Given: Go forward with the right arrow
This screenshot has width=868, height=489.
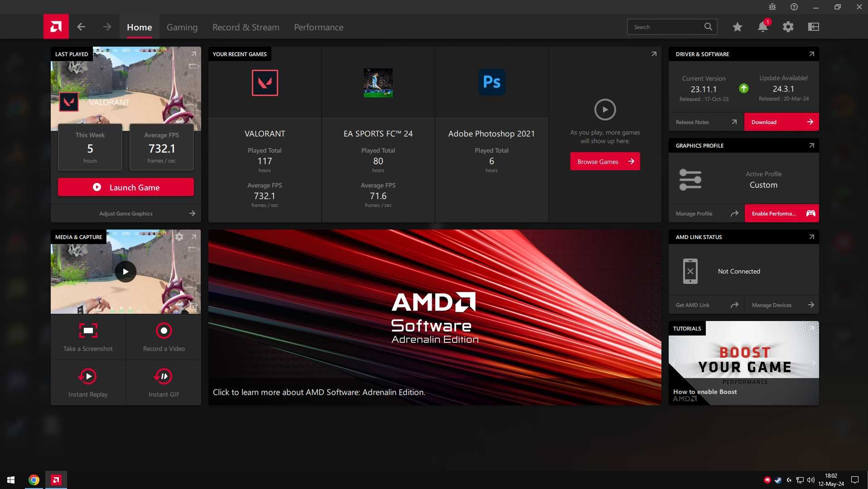Looking at the screenshot, I should 107,27.
